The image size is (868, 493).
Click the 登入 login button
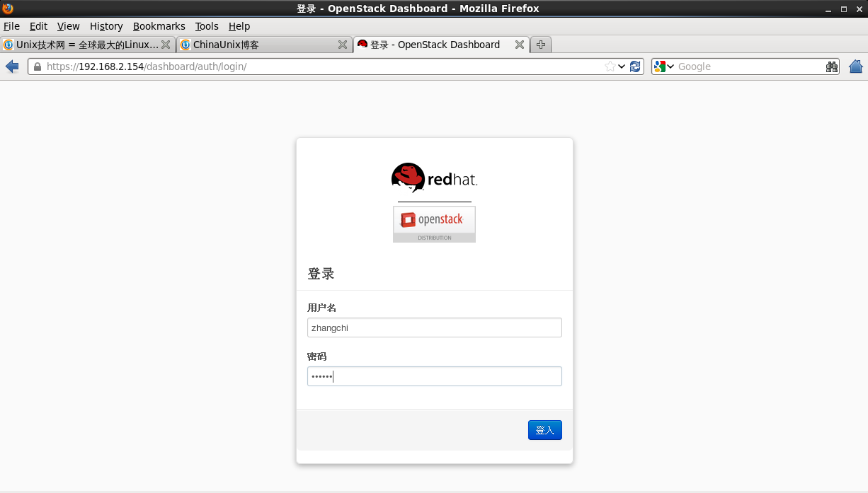pyautogui.click(x=544, y=429)
